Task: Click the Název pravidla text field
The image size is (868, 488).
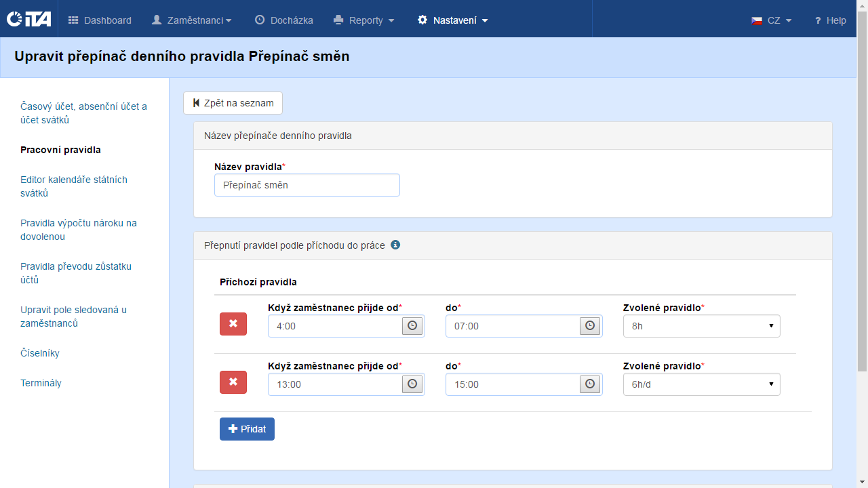Action: point(307,185)
